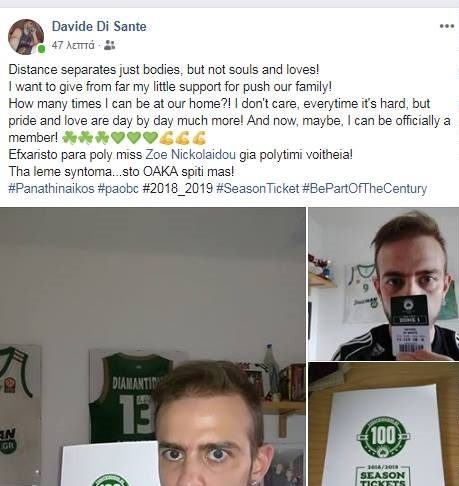Screen dimensions: 459x486
Task: Open Davide Di Sante's profile name link
Action: [x=99, y=26]
